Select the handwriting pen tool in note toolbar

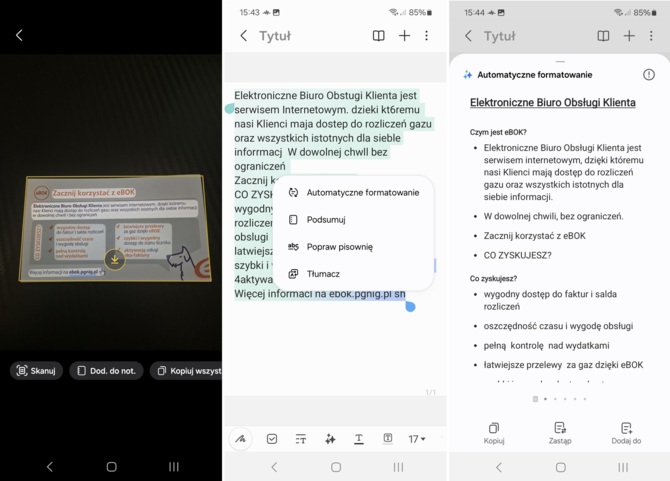point(241,439)
